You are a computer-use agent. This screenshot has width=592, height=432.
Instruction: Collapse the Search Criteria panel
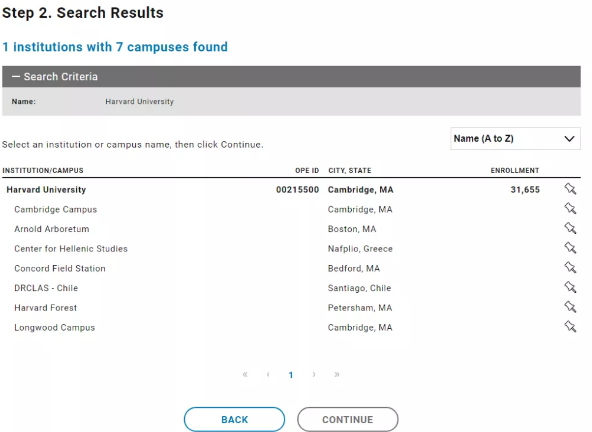click(x=55, y=77)
